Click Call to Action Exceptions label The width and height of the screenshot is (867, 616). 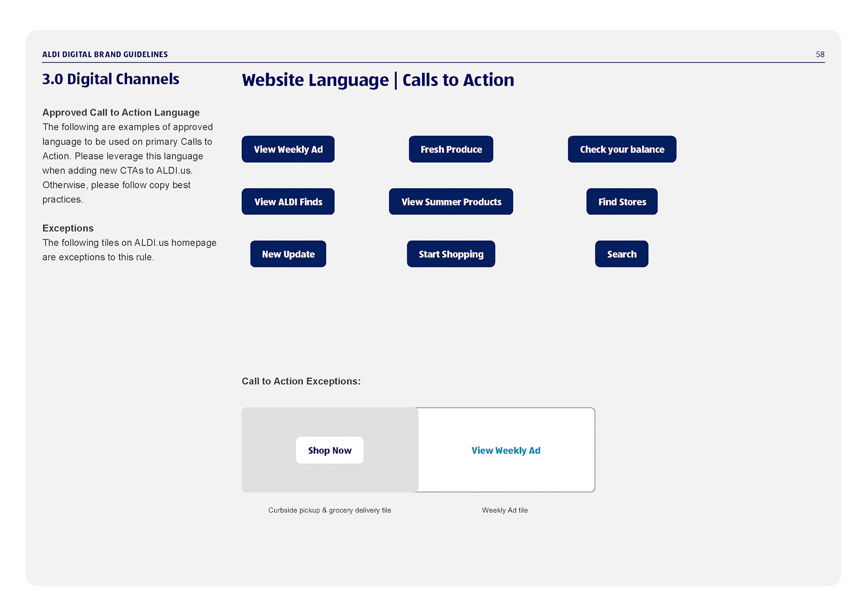pos(301,381)
